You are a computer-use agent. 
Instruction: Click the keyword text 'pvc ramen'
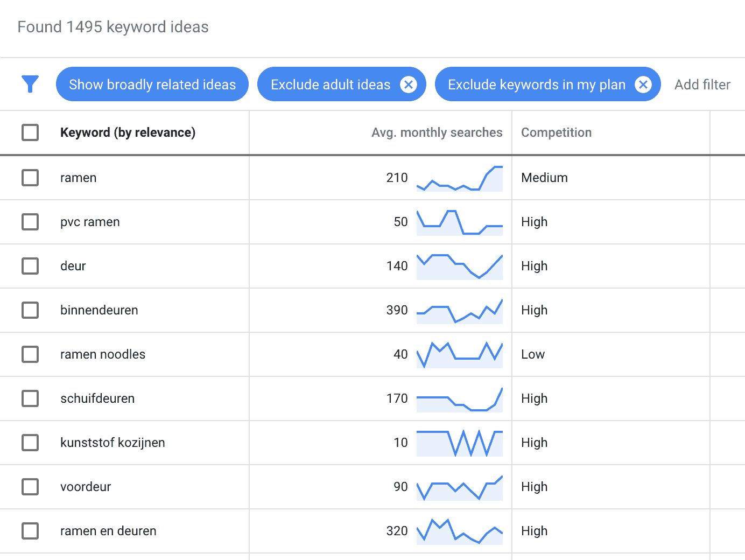click(90, 222)
